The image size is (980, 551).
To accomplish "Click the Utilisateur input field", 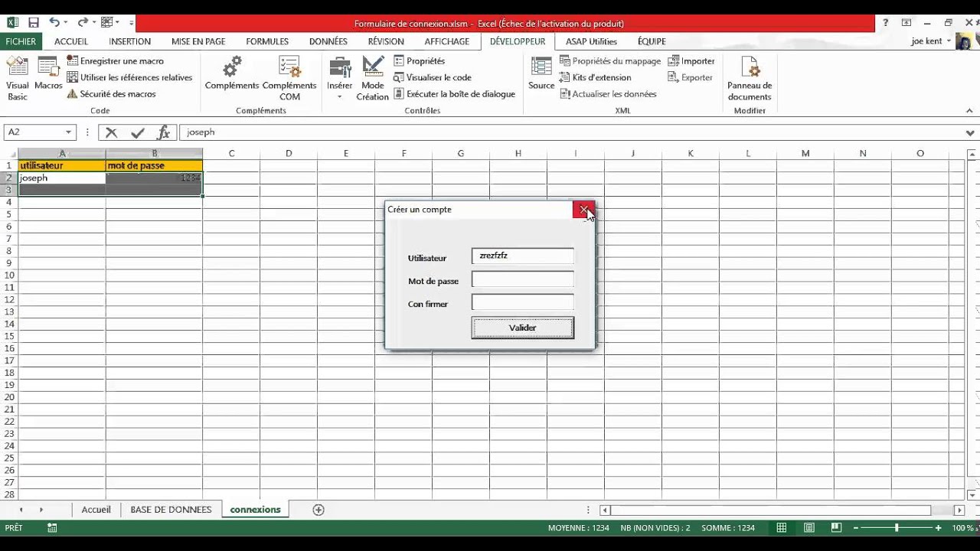I will (x=523, y=256).
